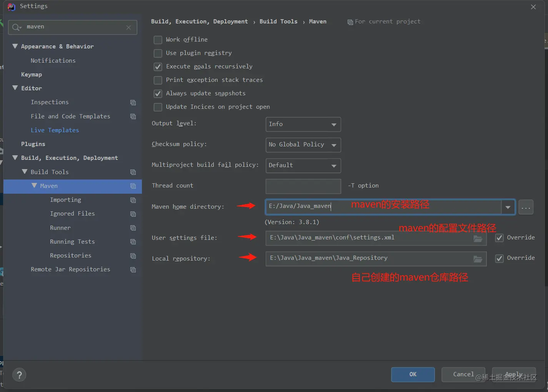Click the Local repository path field
The width and height of the screenshot is (548, 392).
376,259
